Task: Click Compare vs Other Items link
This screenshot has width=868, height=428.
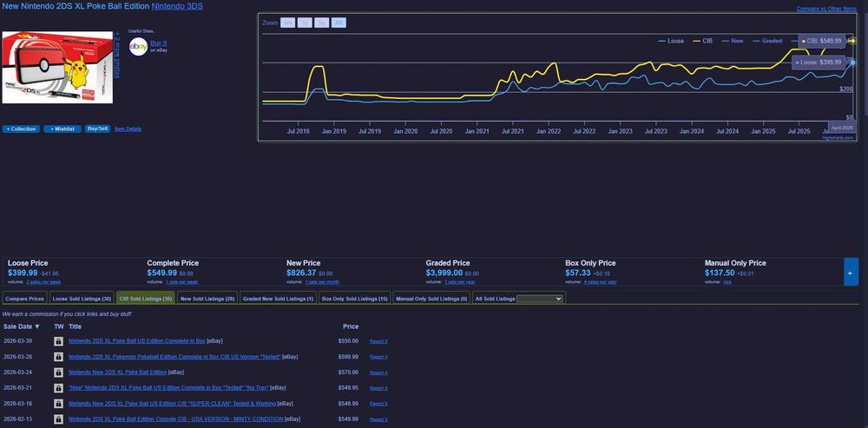Action: pyautogui.click(x=826, y=9)
